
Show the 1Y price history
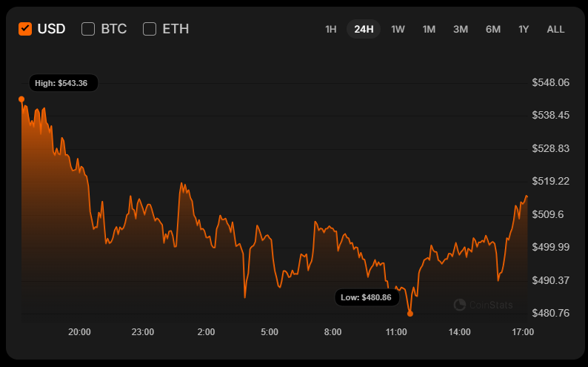524,29
